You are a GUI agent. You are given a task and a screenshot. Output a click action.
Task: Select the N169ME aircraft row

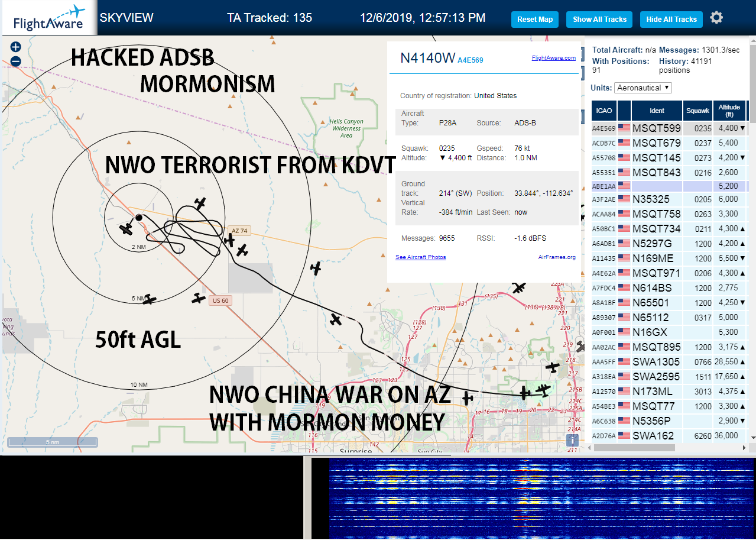(x=669, y=258)
